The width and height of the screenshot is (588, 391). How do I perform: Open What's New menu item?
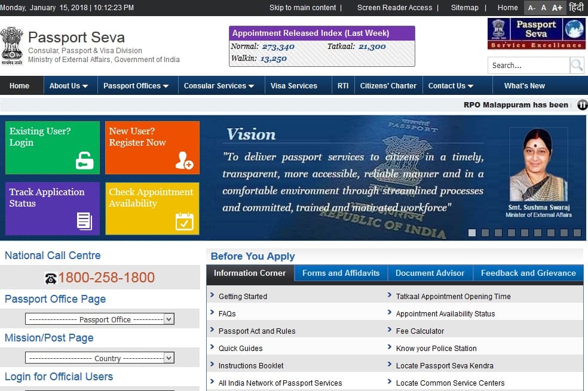(x=524, y=86)
